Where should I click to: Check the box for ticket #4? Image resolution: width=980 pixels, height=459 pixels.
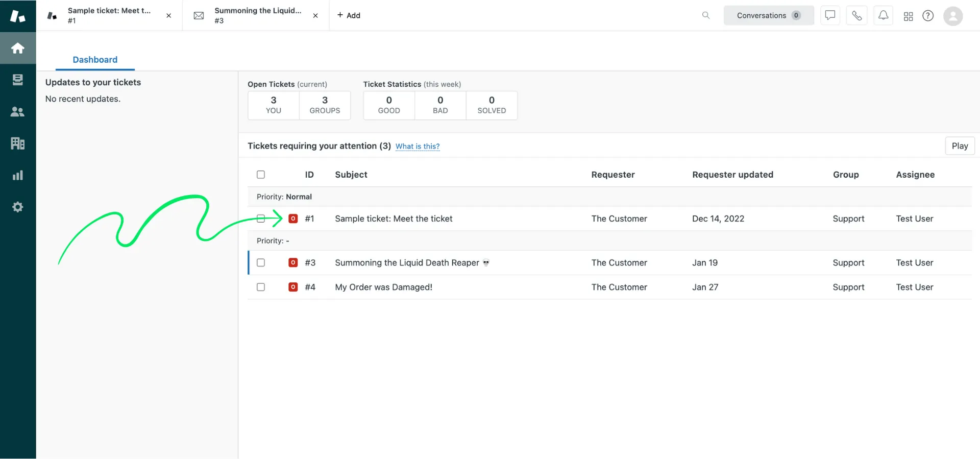[261, 287]
